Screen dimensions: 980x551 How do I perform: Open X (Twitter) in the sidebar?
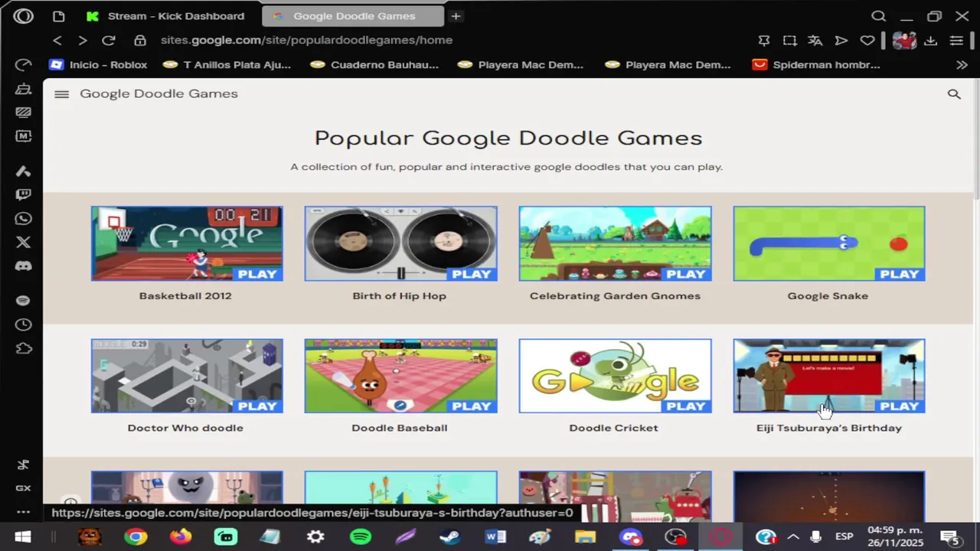click(x=23, y=243)
